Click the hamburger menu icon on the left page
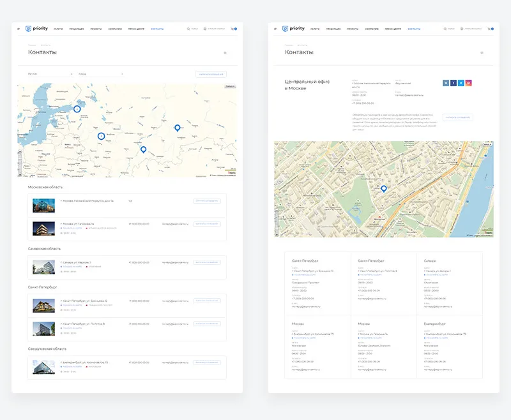The height and width of the screenshot is (420, 511). pos(19,29)
